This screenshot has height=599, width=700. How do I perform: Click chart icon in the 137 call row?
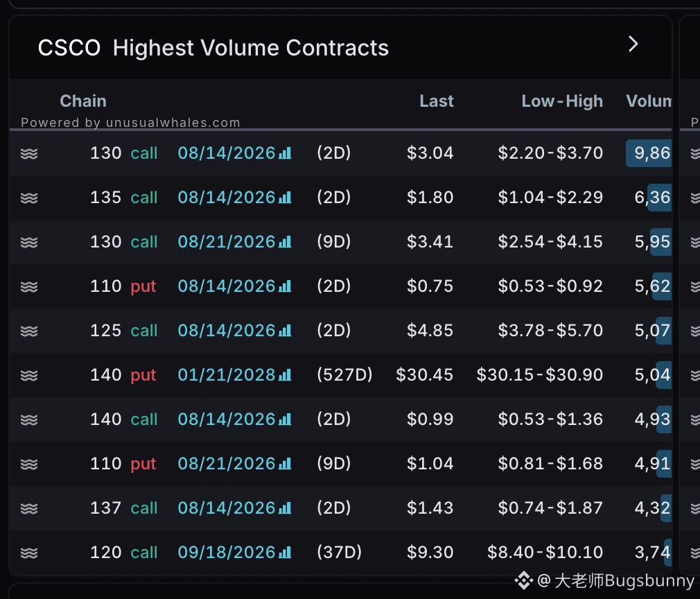[285, 508]
